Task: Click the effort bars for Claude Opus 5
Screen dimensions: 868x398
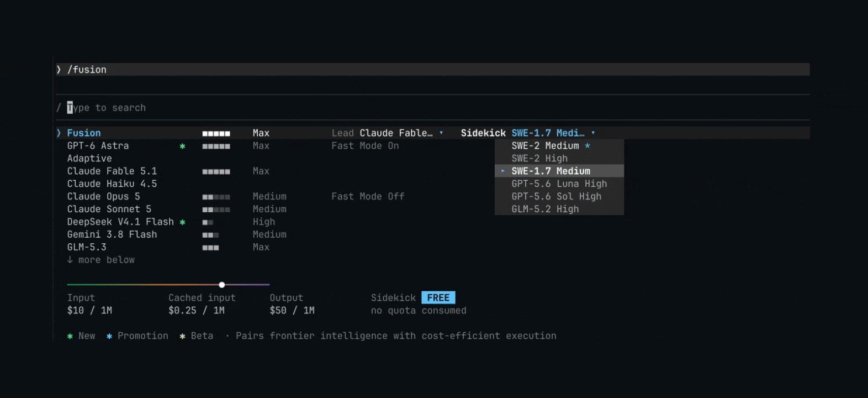Action: coord(216,197)
